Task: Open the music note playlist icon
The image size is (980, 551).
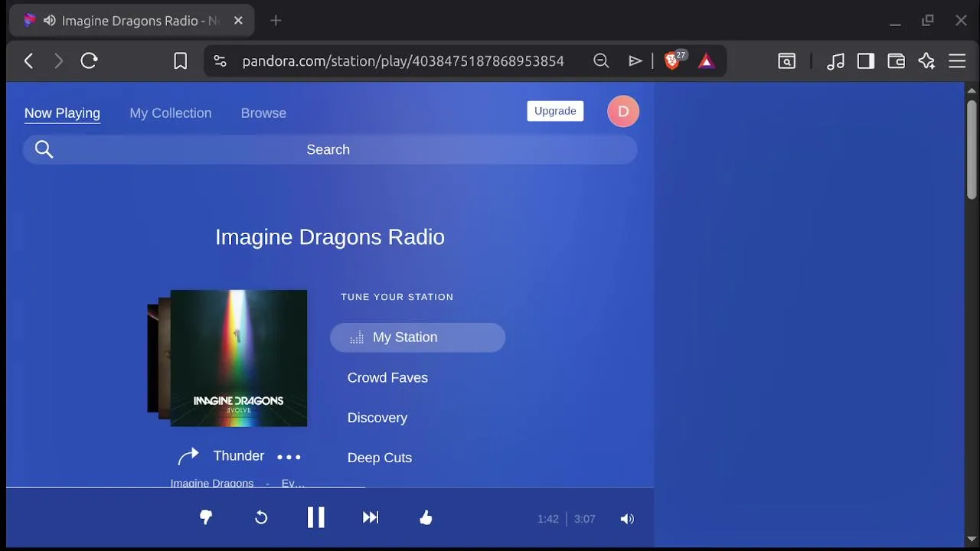Action: (835, 61)
